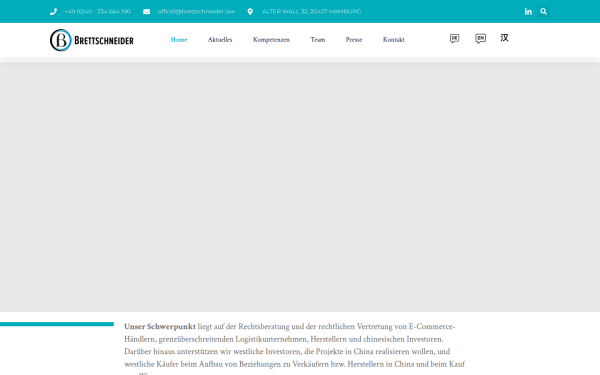Open the Aktuelles menu item
The width and height of the screenshot is (600, 375).
pos(220,40)
